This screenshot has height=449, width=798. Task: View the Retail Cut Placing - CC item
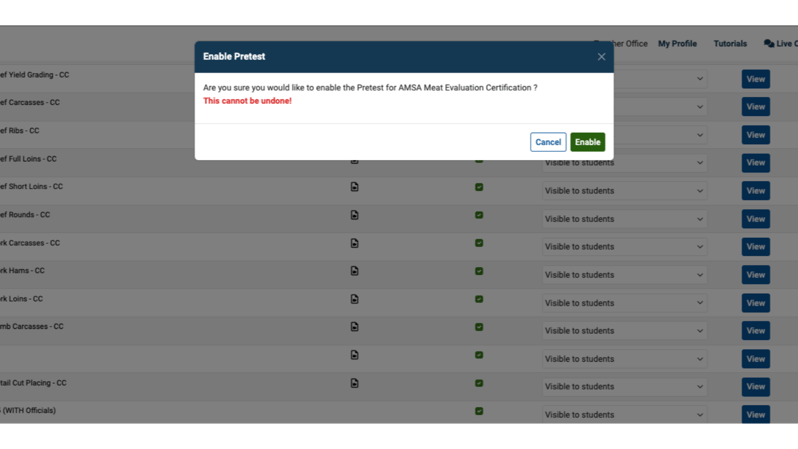755,387
